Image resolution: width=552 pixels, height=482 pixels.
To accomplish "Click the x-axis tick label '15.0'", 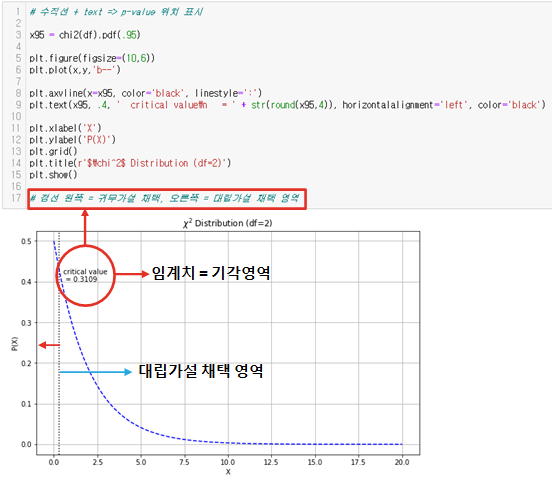I will click(315, 462).
